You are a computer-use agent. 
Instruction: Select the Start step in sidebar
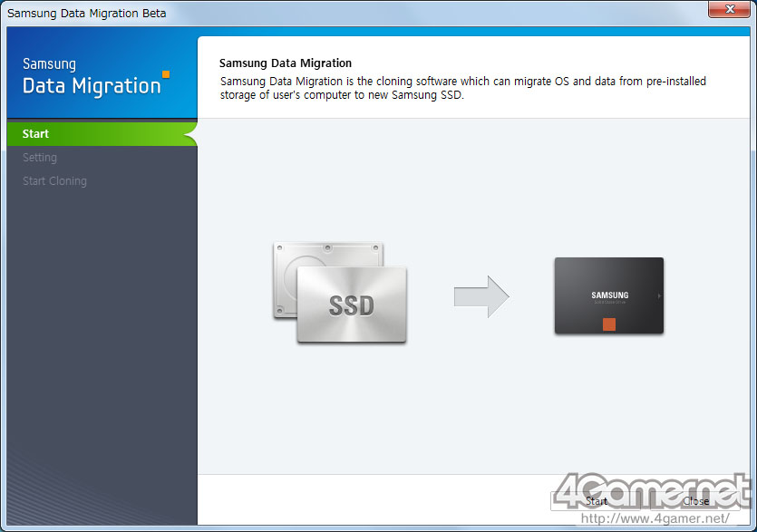click(x=102, y=134)
